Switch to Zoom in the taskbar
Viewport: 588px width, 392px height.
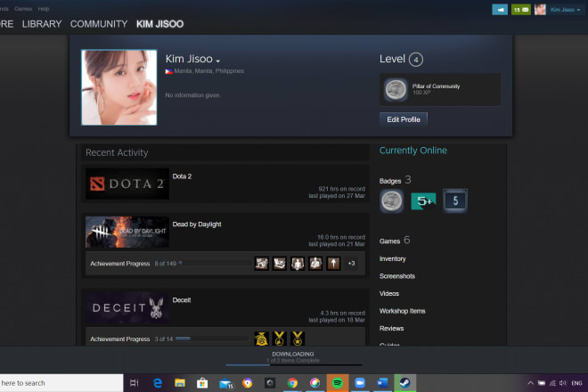tap(360, 383)
